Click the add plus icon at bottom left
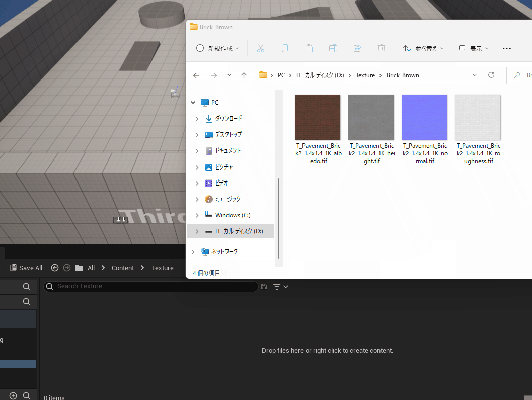The width and height of the screenshot is (532, 400). 13,396
